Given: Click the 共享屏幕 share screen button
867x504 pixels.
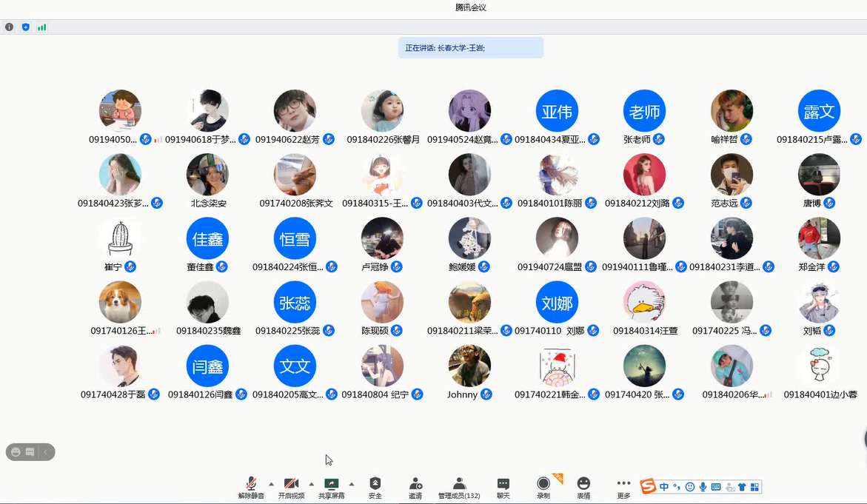Looking at the screenshot, I should point(331,485).
